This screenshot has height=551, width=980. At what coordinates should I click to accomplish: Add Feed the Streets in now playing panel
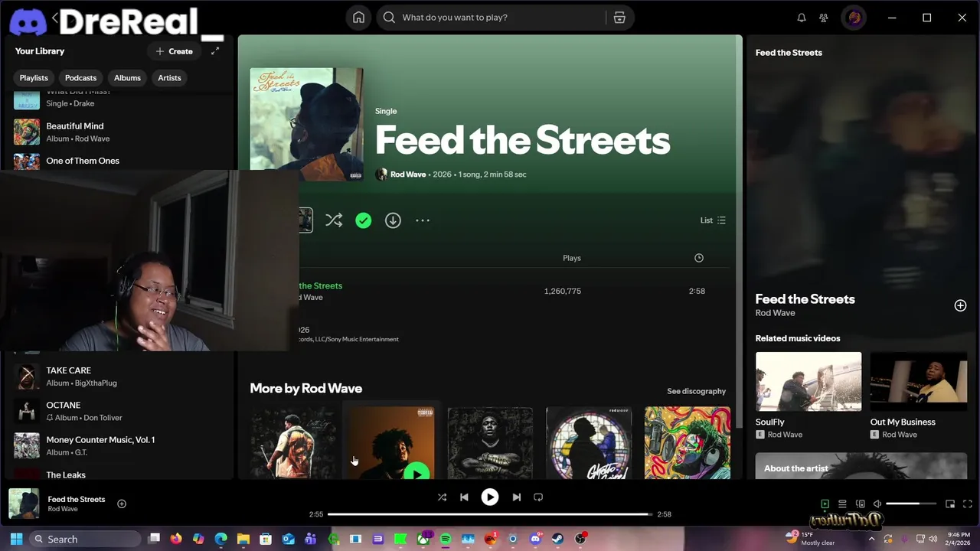tap(960, 305)
